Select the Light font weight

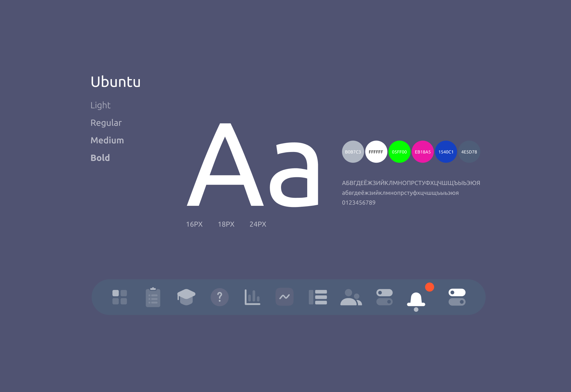101,105
